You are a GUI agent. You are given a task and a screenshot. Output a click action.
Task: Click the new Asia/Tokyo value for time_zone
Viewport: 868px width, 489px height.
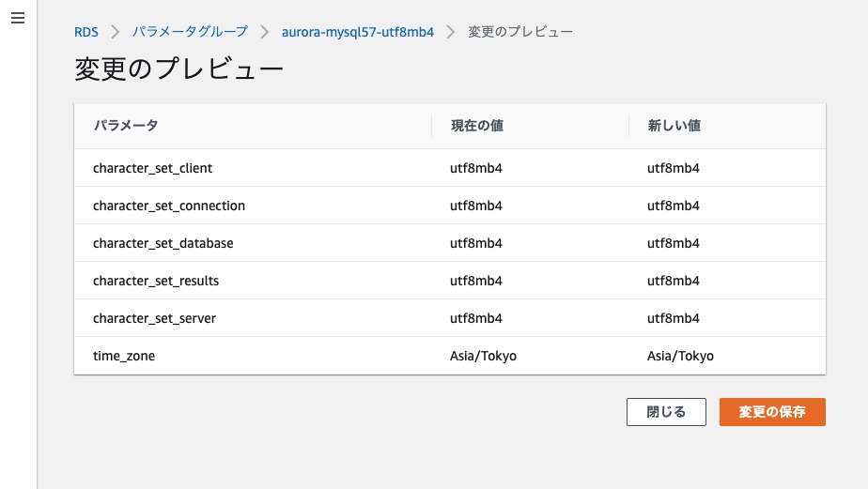pyautogui.click(x=680, y=356)
